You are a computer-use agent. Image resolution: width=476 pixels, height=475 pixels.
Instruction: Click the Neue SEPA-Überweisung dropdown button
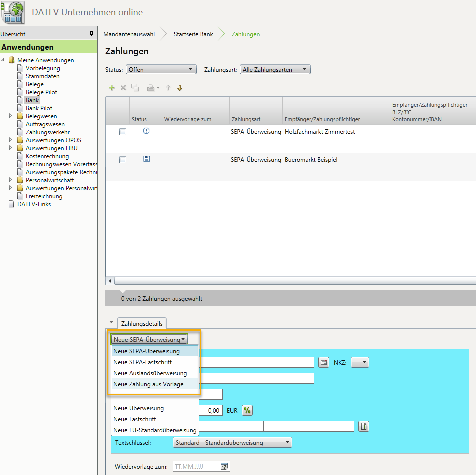(149, 340)
